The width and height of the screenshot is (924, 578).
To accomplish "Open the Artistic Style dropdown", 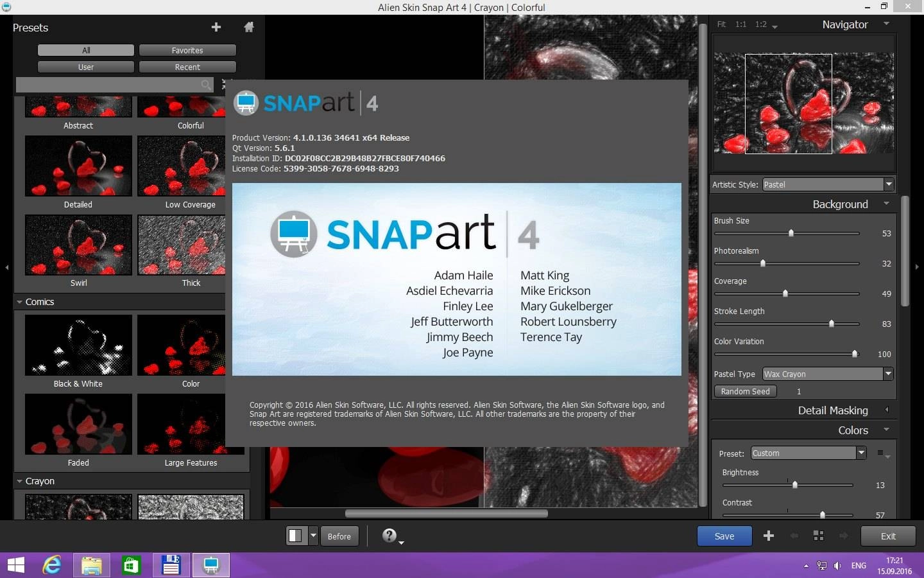I will pos(828,184).
